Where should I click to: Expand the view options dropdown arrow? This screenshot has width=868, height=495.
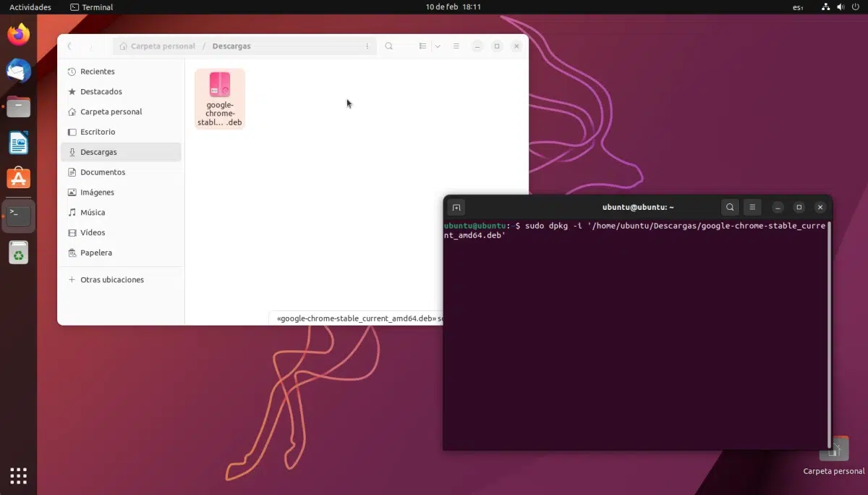pyautogui.click(x=438, y=46)
